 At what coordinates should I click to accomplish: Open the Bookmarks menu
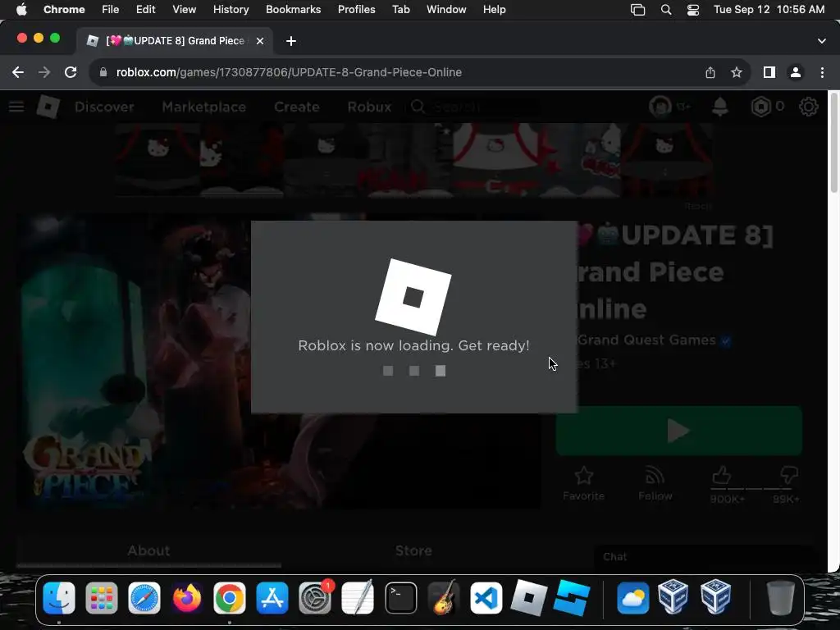pos(293,10)
